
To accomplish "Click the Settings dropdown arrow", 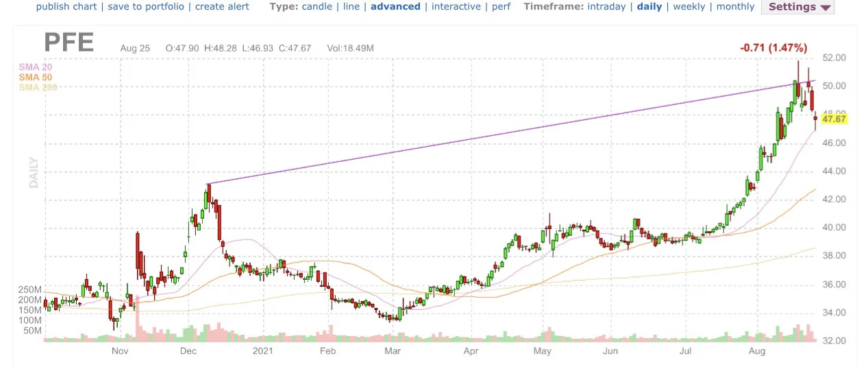I will 825,8.
